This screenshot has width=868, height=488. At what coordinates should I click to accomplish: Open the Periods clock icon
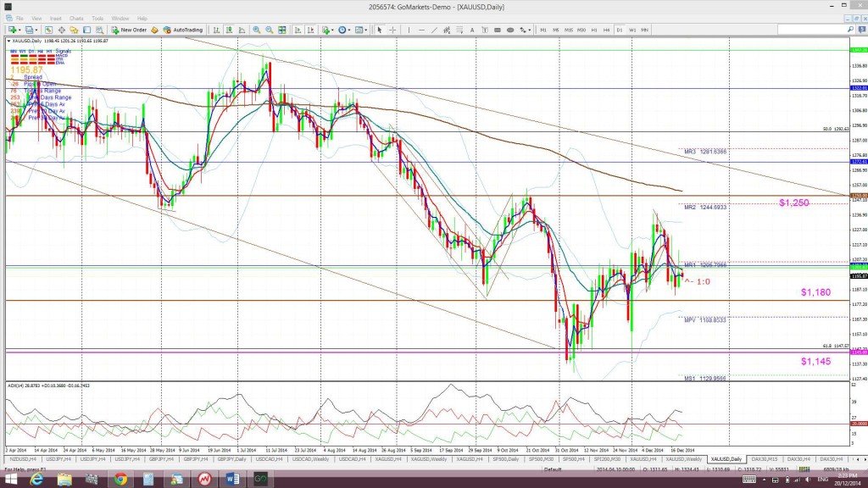342,30
